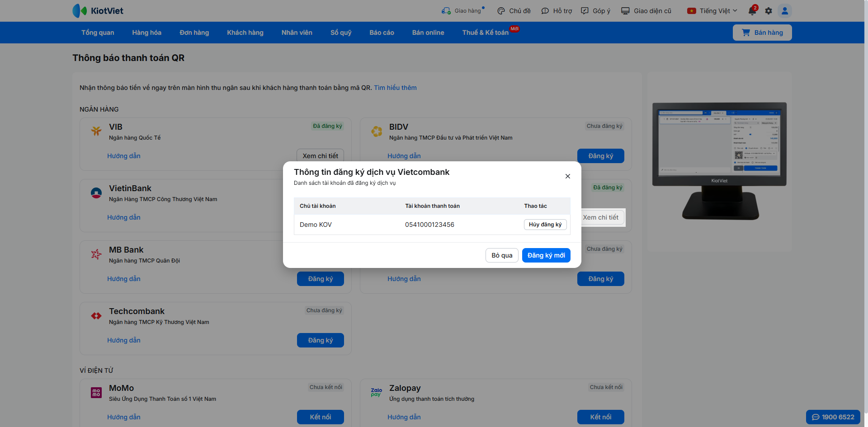Open MB Bank Hướng dẫn link
The width and height of the screenshot is (868, 427).
(x=124, y=279)
